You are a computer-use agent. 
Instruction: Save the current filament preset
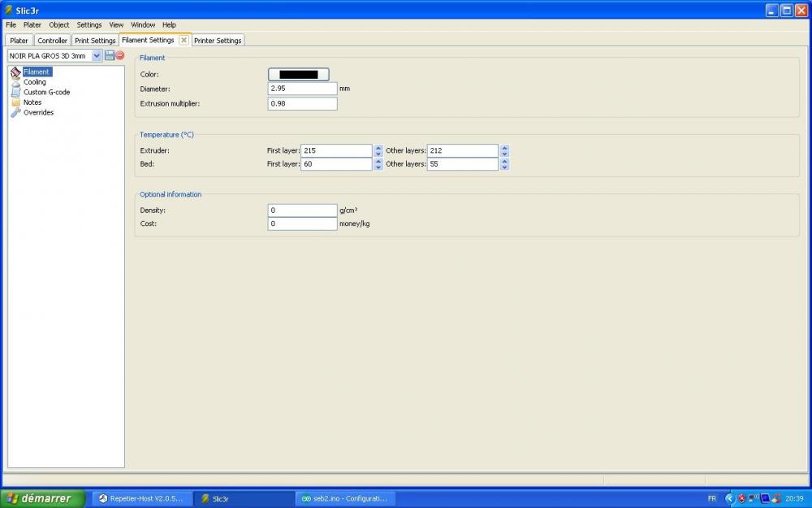pos(110,55)
